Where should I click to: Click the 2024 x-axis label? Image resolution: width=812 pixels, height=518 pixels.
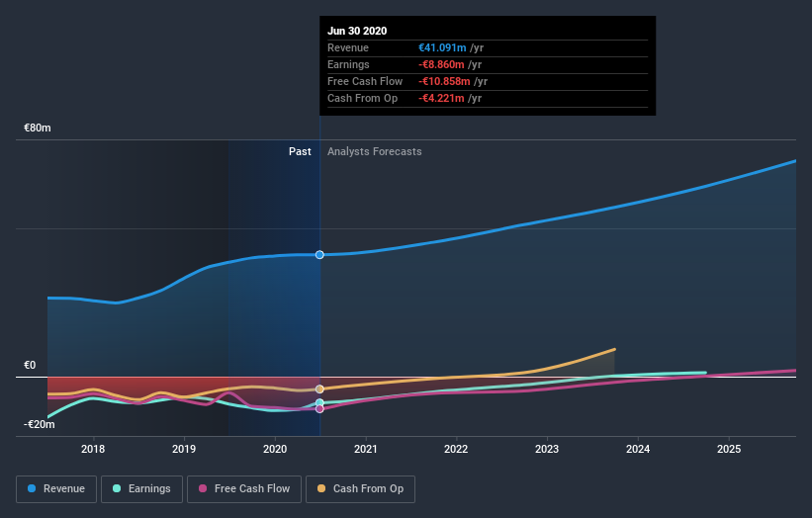point(638,449)
